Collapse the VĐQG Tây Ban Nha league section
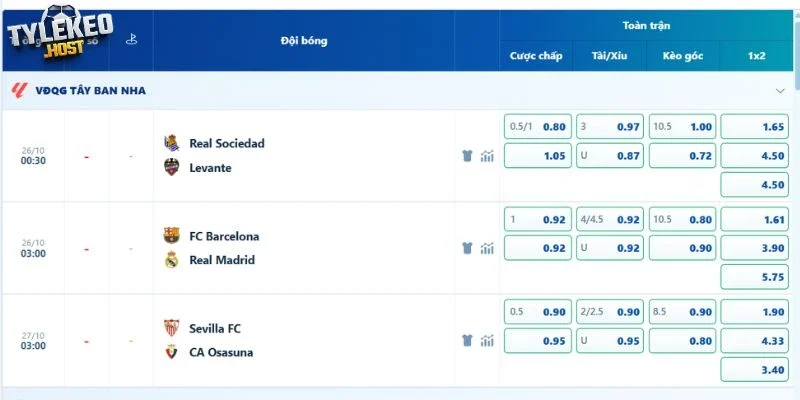800x400 pixels. [780, 91]
